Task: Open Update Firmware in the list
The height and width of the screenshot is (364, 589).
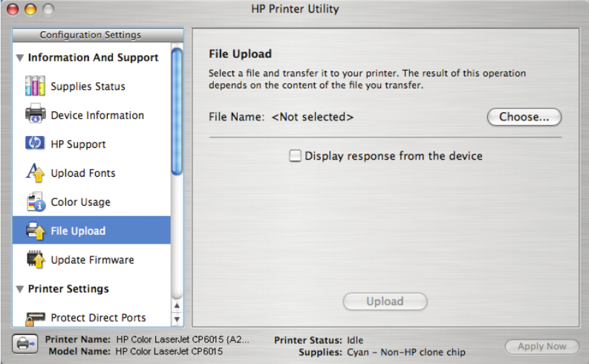Action: coord(91,259)
